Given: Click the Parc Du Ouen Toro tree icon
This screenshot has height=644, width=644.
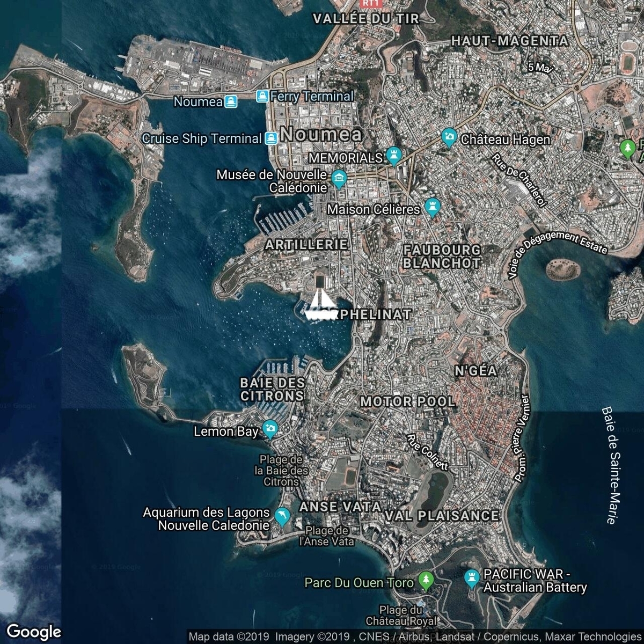Looking at the screenshot, I should (x=426, y=581).
